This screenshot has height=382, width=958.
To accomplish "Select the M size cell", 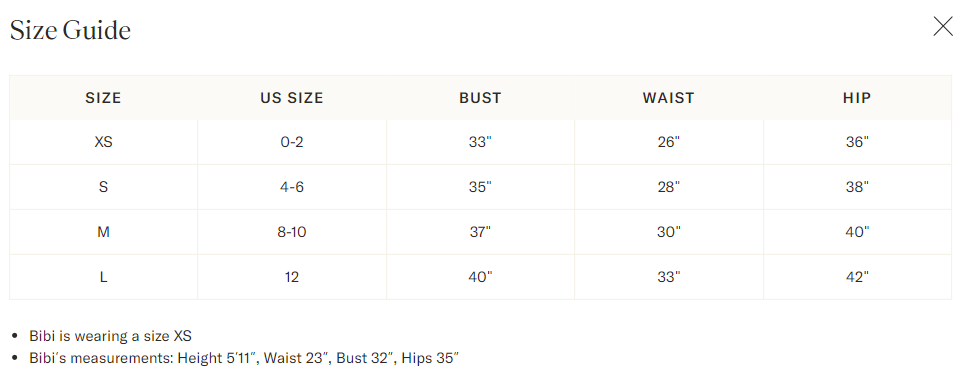I will 103,232.
